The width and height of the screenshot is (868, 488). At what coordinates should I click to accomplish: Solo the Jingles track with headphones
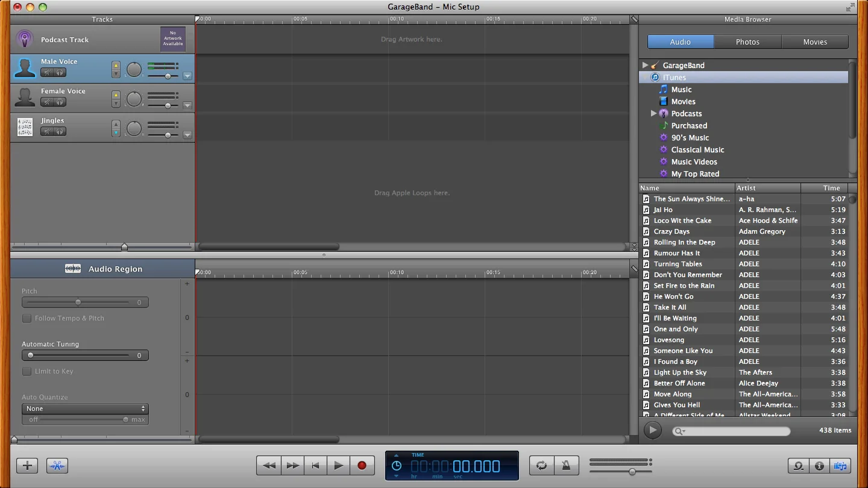pos(60,132)
